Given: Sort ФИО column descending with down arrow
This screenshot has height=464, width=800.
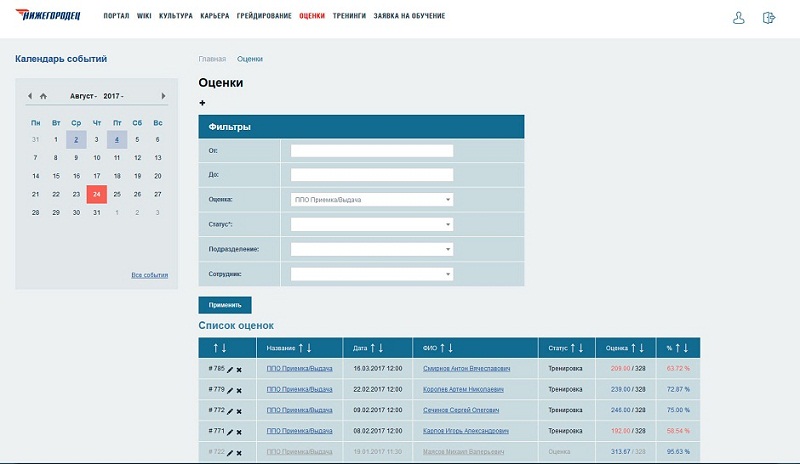Looking at the screenshot, I should pos(450,348).
